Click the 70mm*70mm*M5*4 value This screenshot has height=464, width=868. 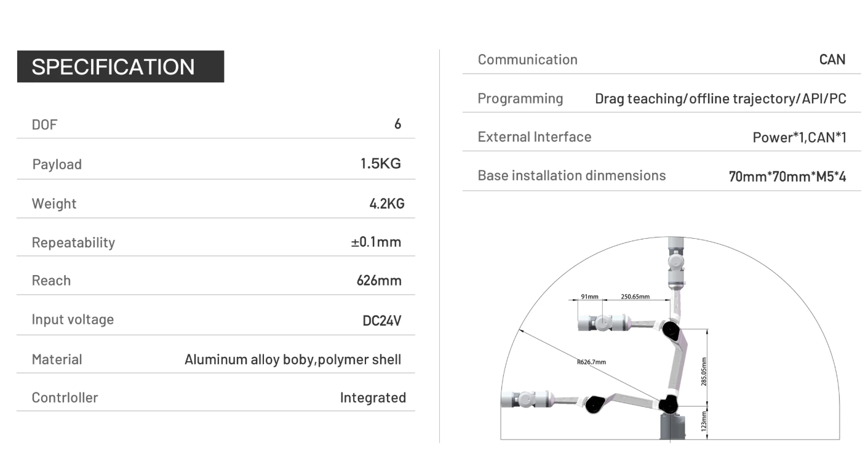787,177
